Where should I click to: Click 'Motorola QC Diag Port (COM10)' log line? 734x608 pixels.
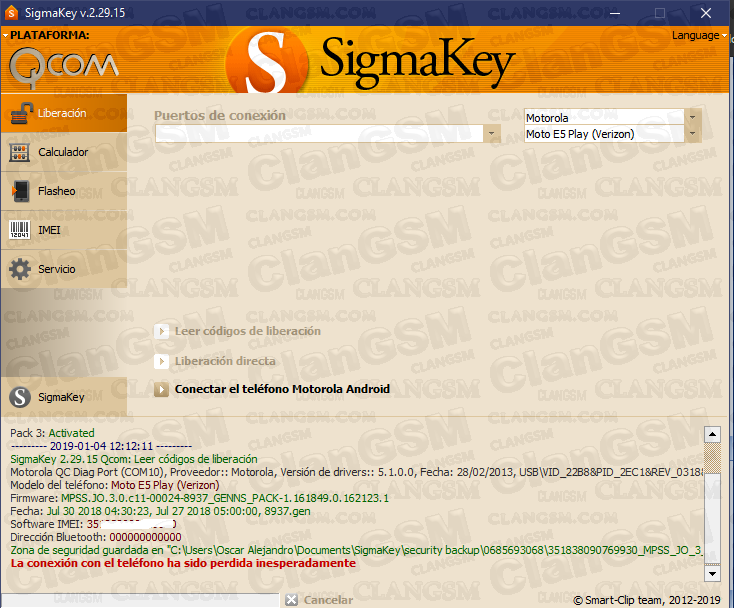pyautogui.click(x=356, y=472)
